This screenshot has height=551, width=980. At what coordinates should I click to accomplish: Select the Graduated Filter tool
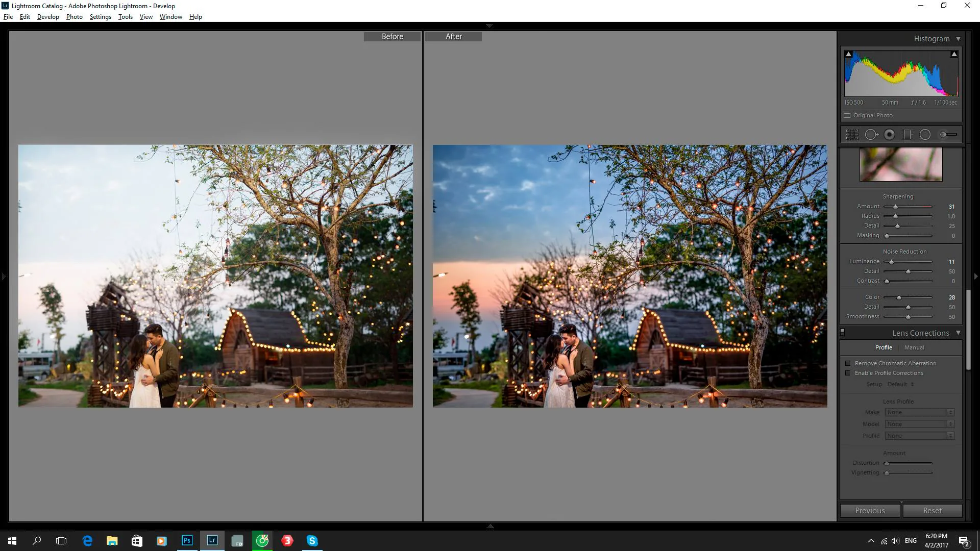907,135
